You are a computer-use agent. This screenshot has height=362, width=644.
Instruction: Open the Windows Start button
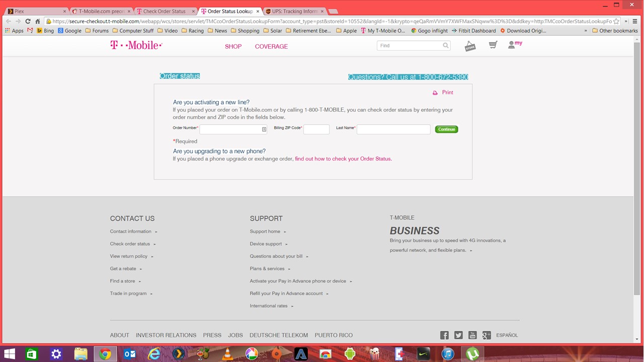(x=9, y=354)
